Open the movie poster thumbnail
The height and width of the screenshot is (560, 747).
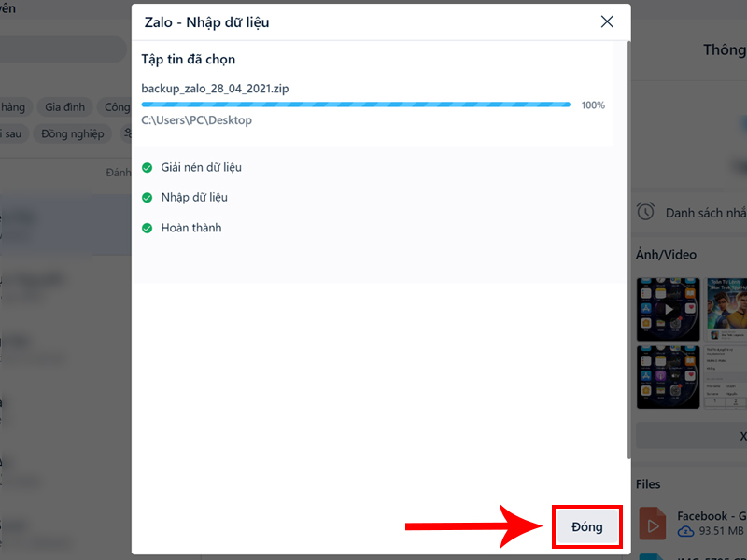[x=726, y=310]
